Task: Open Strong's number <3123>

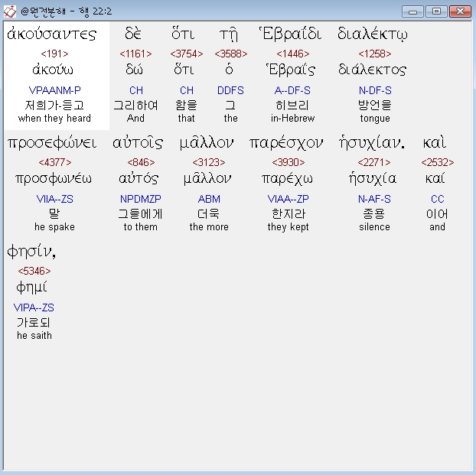Action: tap(209, 162)
